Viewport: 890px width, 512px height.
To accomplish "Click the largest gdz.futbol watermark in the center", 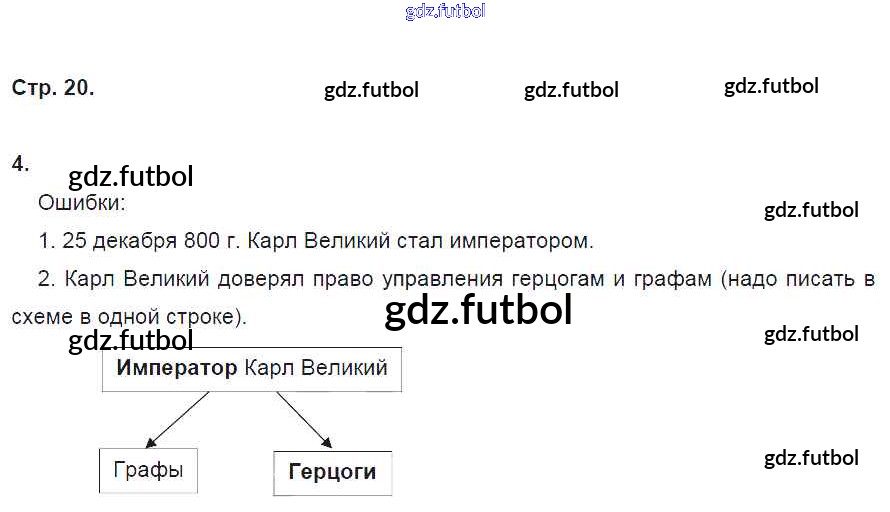I will 478,310.
